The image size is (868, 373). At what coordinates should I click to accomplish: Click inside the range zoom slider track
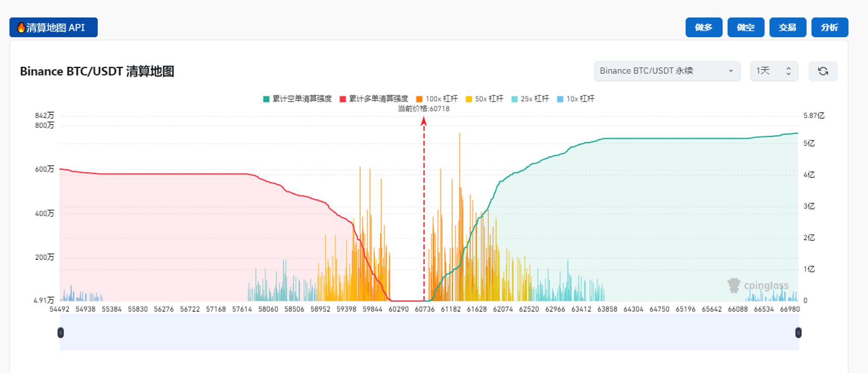point(429,333)
